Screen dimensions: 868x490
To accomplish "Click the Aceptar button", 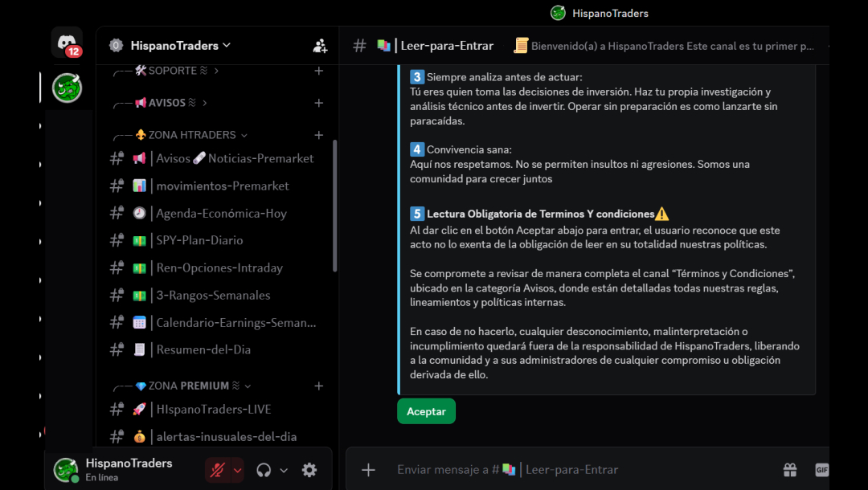I will click(x=426, y=411).
